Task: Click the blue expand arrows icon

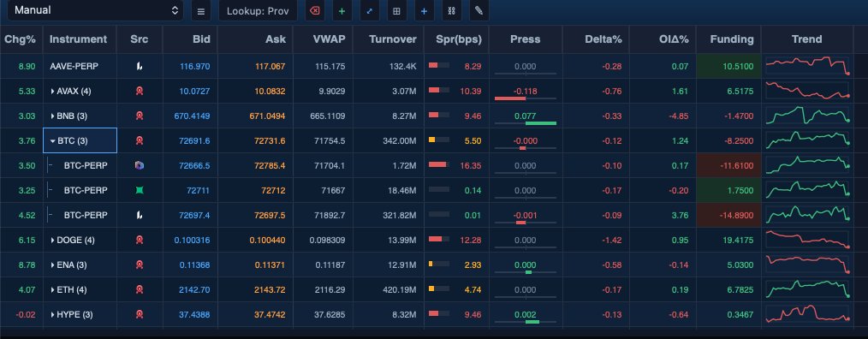Action: point(369,10)
